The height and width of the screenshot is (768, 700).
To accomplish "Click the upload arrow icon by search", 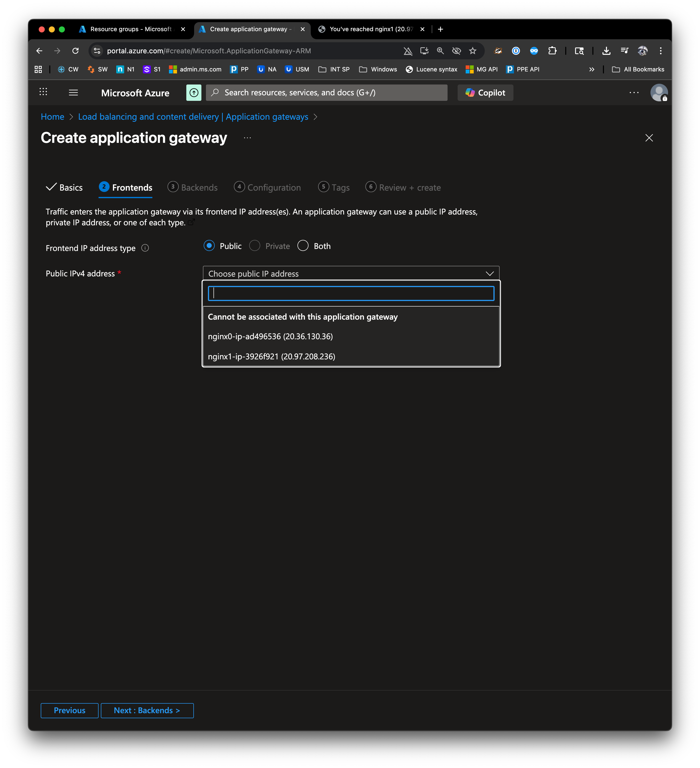I will pyautogui.click(x=193, y=93).
